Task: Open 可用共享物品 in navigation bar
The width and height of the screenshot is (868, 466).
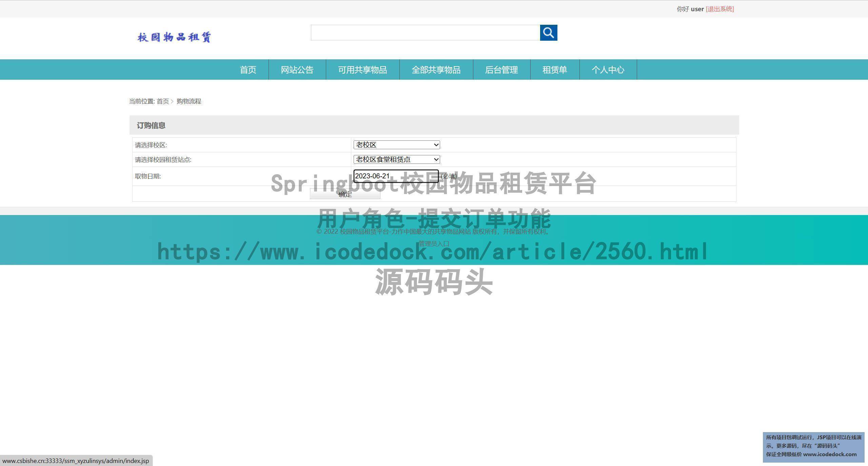Action: 362,70
